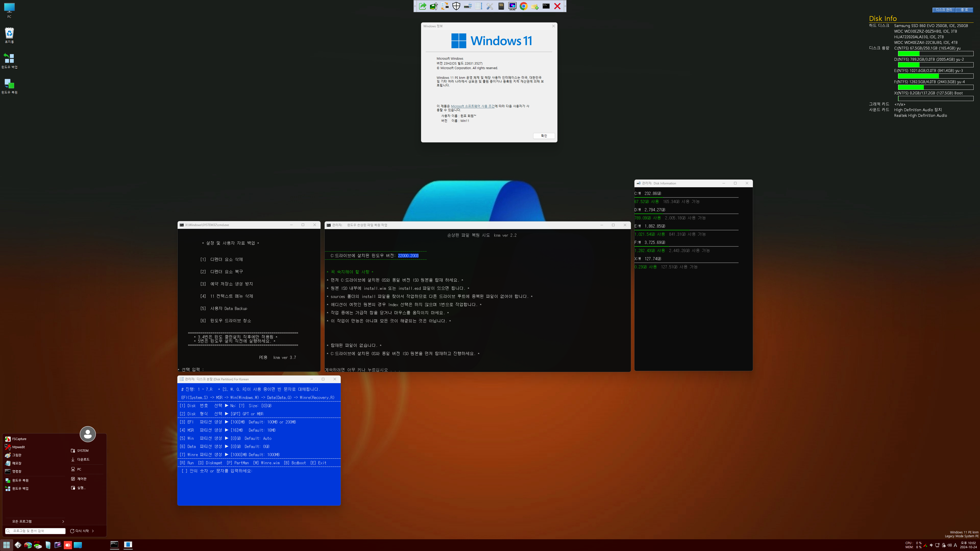
Task: Switch to the cmd window taskbar button
Action: tap(114, 545)
